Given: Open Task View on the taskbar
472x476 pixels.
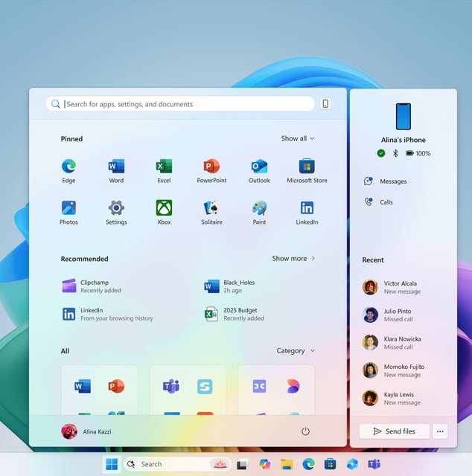Looking at the screenshot, I should [x=242, y=464].
